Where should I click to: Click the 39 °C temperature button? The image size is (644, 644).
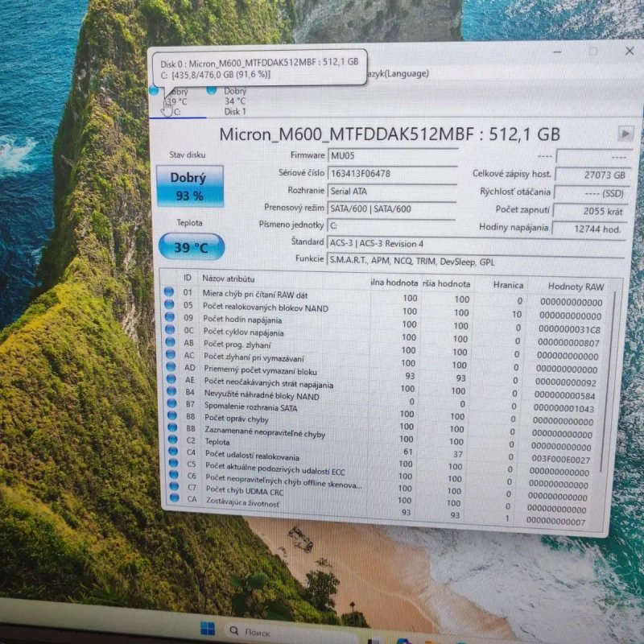(x=192, y=247)
